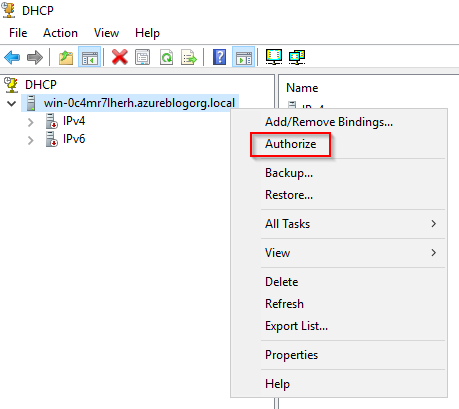
Task: Select the IPv4 tree item
Action: (x=74, y=121)
